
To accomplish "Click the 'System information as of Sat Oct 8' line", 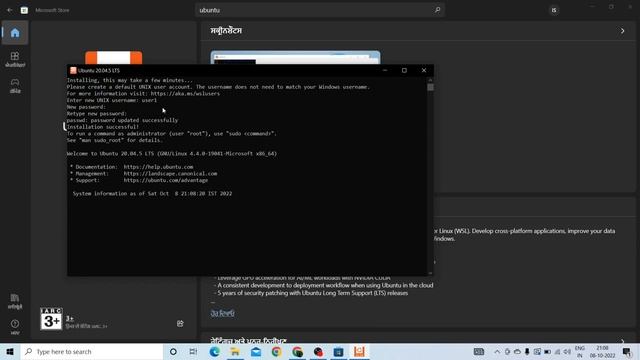I will point(152,193).
